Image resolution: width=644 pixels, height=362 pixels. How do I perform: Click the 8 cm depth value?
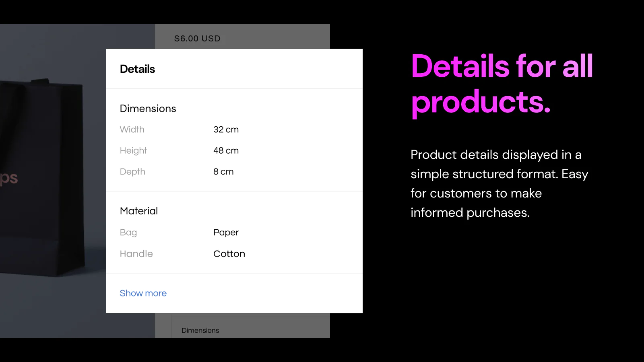(x=223, y=172)
